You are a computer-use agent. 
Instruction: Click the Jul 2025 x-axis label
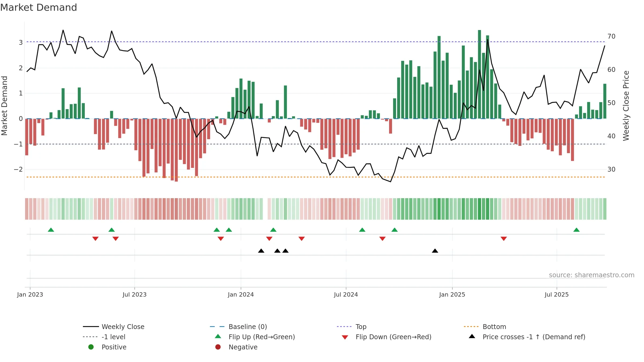pos(557,294)
